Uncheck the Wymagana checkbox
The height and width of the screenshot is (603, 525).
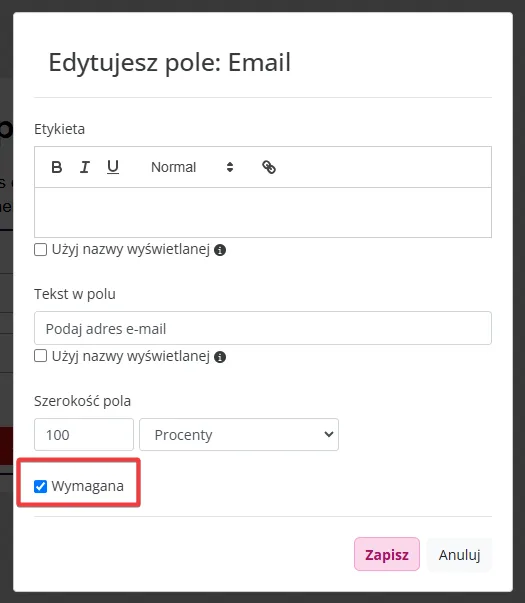click(x=40, y=486)
